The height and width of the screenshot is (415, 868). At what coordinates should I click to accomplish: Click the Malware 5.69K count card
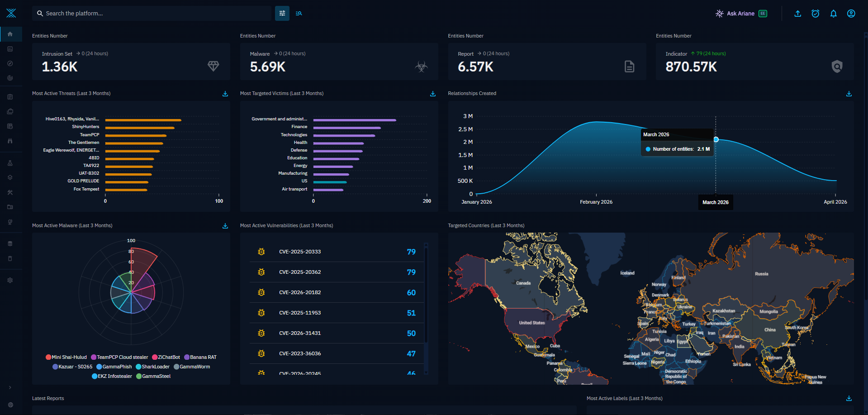[x=339, y=62]
